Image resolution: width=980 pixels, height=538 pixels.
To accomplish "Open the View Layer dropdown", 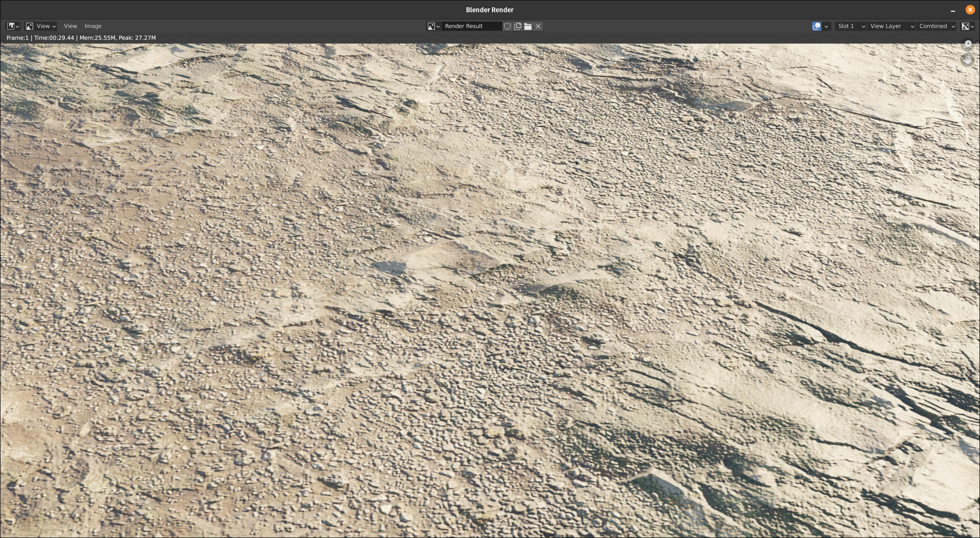I will click(891, 26).
